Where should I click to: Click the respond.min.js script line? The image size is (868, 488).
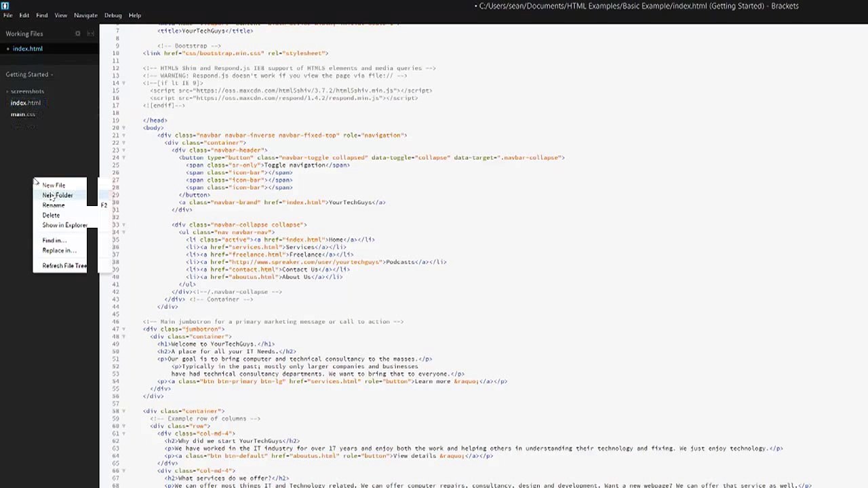pos(283,98)
